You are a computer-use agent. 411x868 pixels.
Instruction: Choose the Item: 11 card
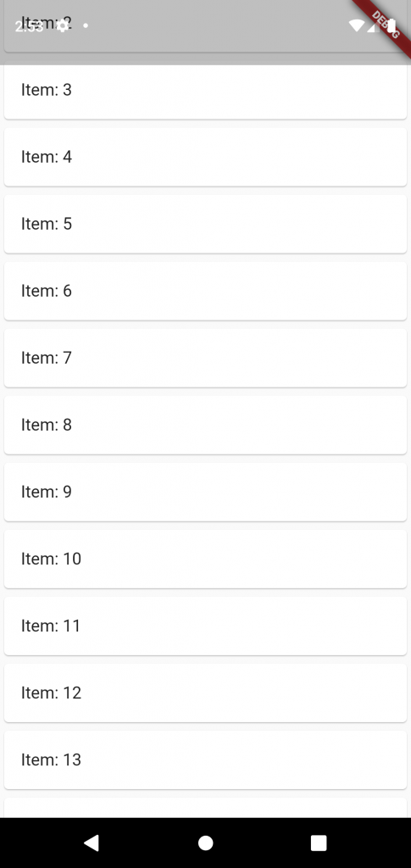(x=205, y=626)
